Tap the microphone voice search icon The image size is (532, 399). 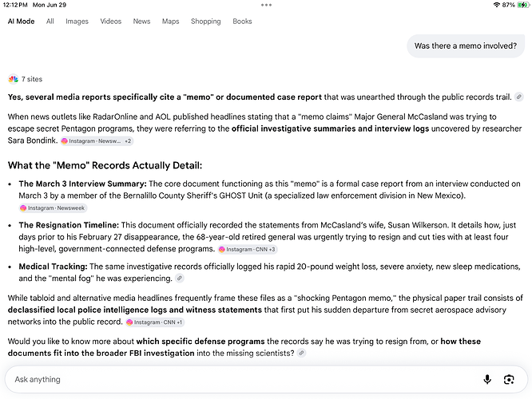487,379
